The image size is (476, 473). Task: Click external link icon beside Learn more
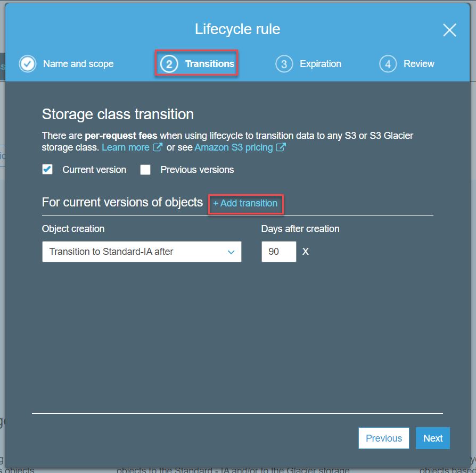pos(158,147)
